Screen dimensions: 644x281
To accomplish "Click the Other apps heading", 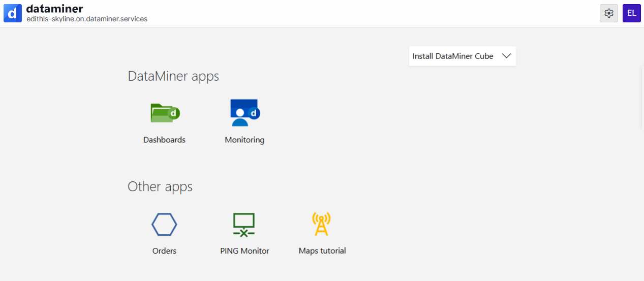I will tap(160, 186).
